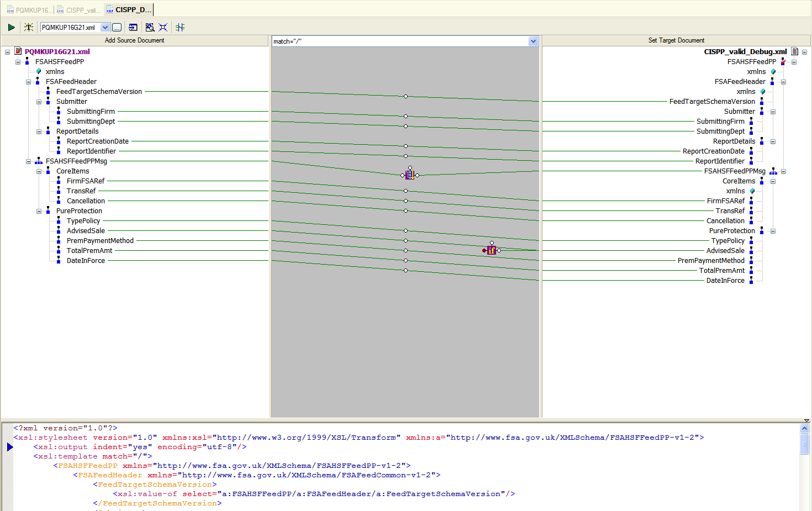Click the PQMKUP16G21.xml source document icon
Screen dimensions: 812x511
[x=18, y=51]
